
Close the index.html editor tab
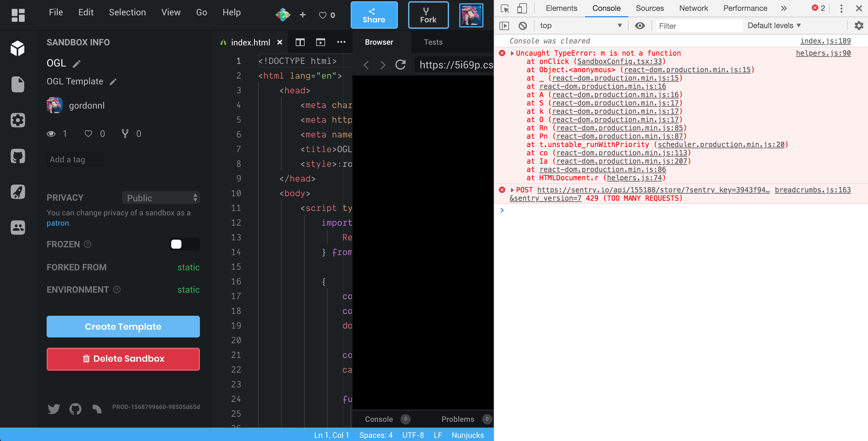tap(279, 43)
